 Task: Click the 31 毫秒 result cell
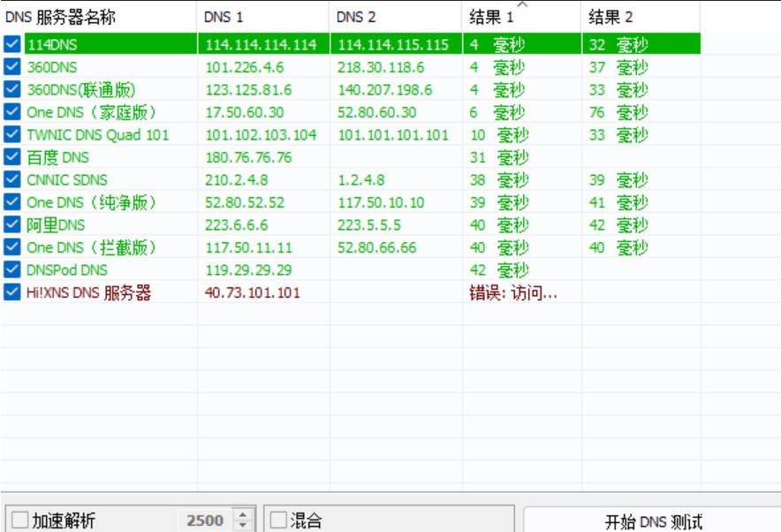(522, 157)
